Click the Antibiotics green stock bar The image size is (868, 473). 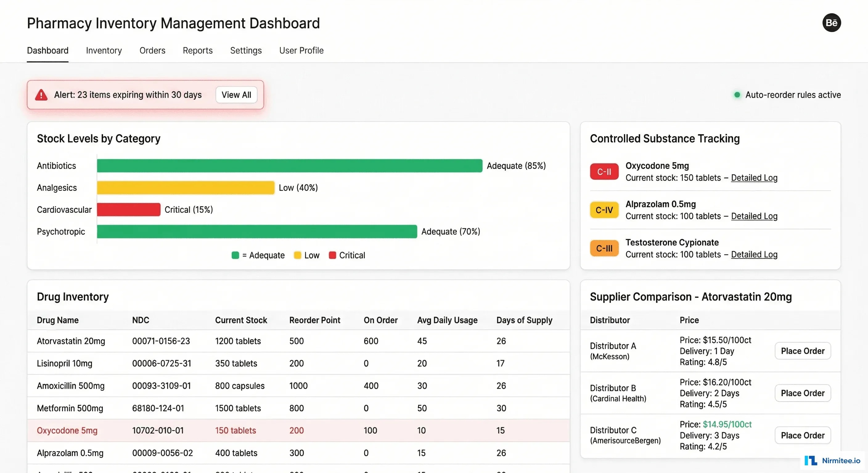tap(289, 166)
